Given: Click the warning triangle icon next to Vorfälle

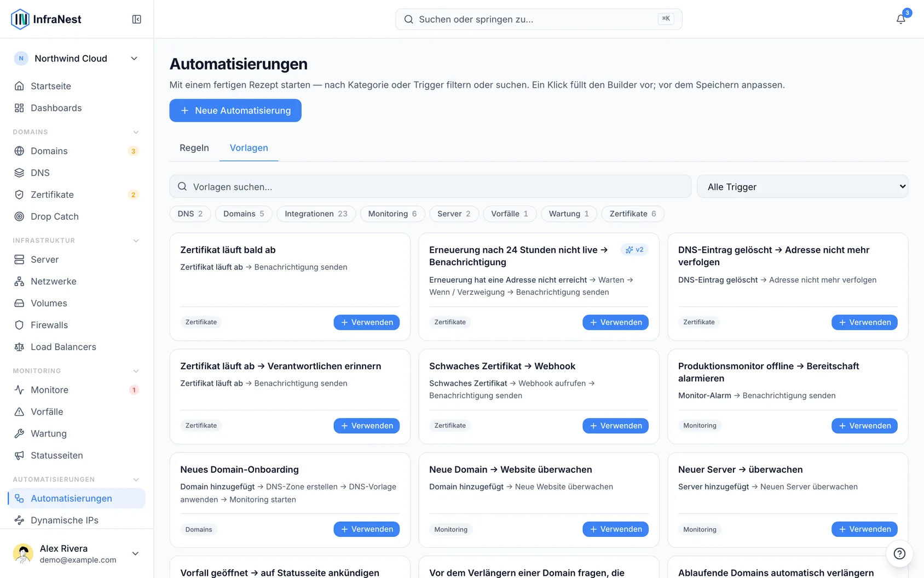Looking at the screenshot, I should [x=19, y=411].
